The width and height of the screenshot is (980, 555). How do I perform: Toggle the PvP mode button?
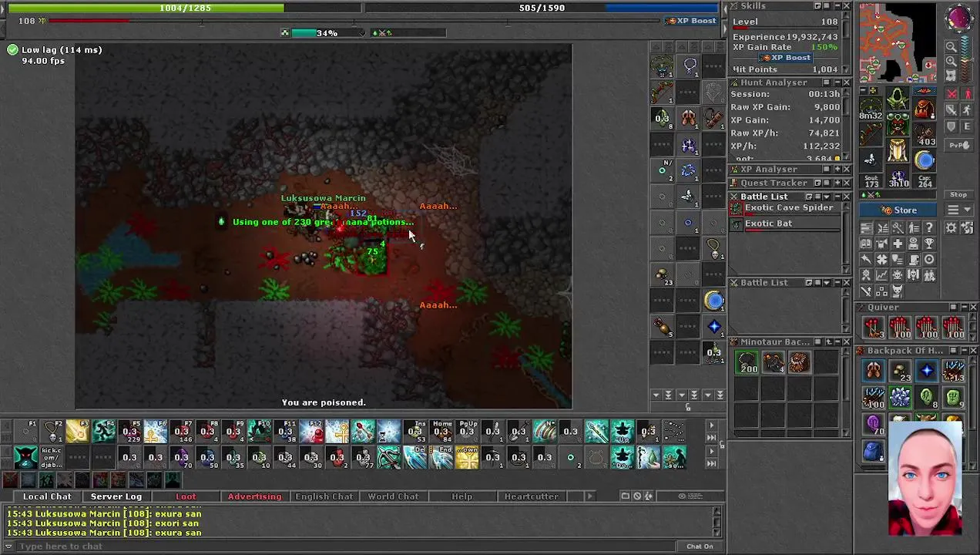coord(959,145)
